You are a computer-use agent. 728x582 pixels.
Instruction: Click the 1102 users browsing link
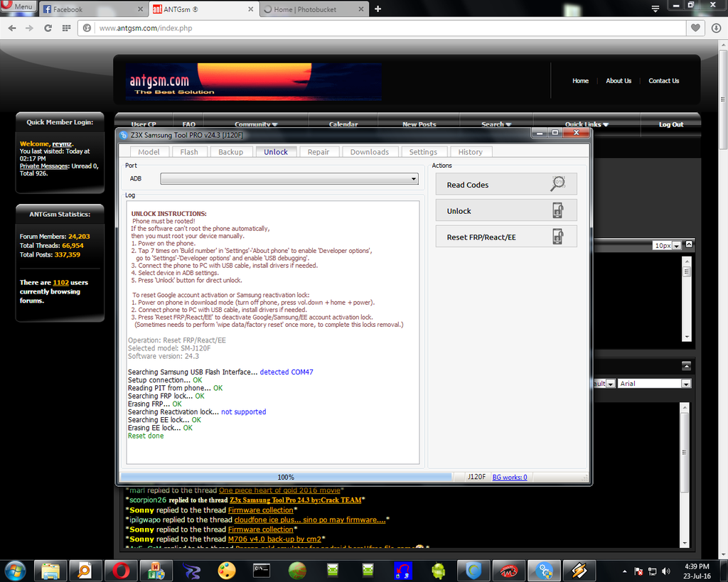pos(61,283)
